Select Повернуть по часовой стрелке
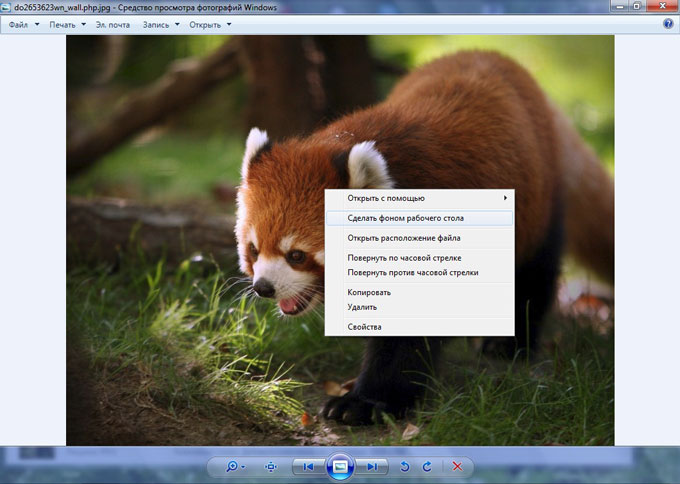The width and height of the screenshot is (680, 484). click(419, 258)
